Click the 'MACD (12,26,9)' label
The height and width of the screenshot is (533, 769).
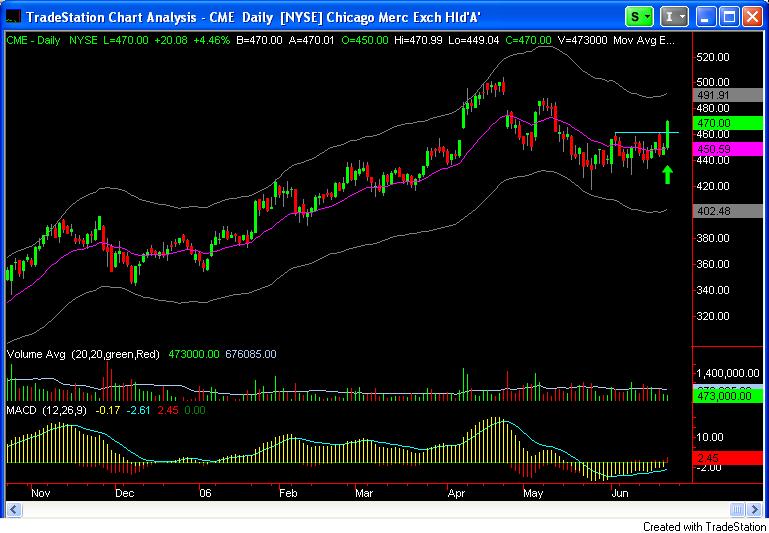46,410
